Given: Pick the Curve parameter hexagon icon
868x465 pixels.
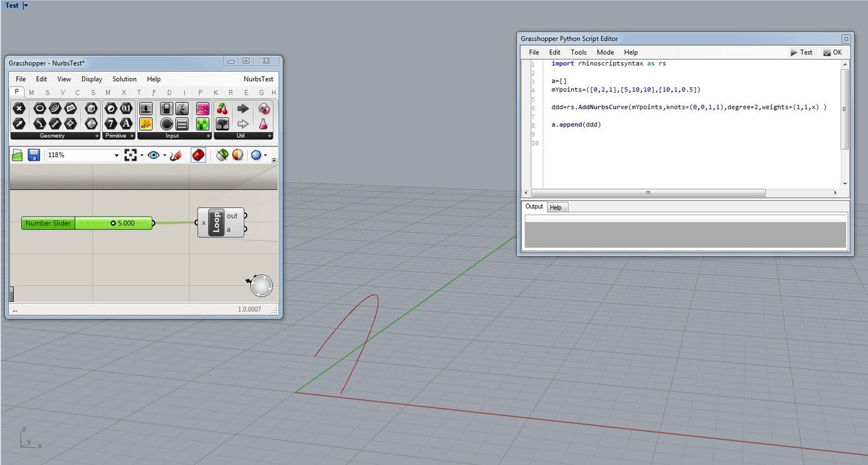Looking at the screenshot, I should point(55,109).
